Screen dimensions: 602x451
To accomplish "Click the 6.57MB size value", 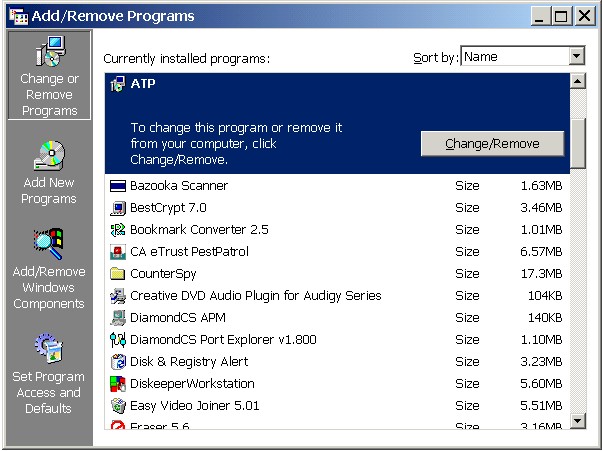I will 541,252.
